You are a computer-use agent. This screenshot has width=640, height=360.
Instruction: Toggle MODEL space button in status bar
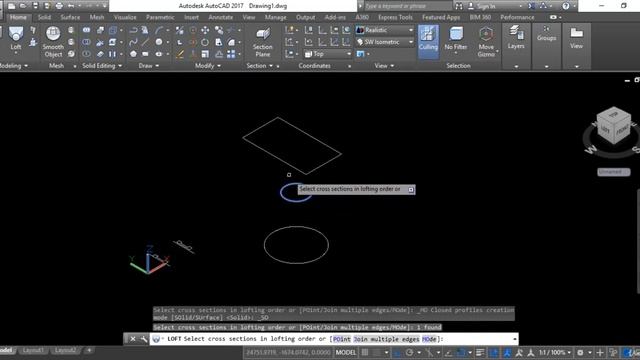pos(345,352)
